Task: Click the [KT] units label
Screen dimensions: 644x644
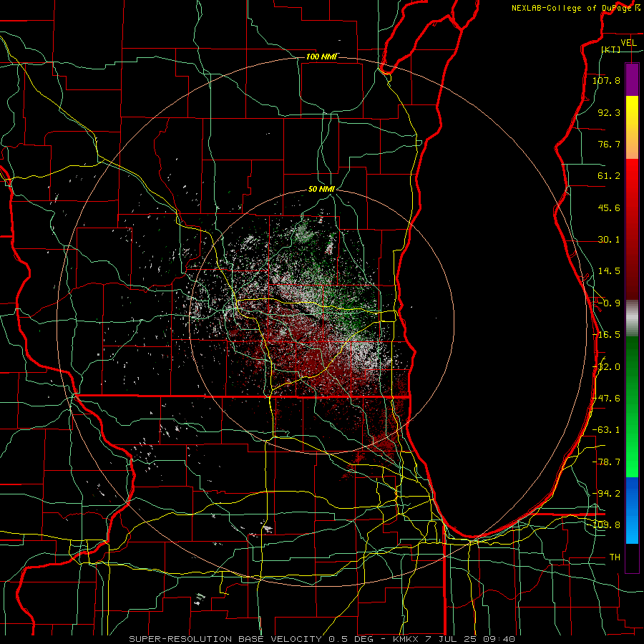Action: (x=611, y=49)
